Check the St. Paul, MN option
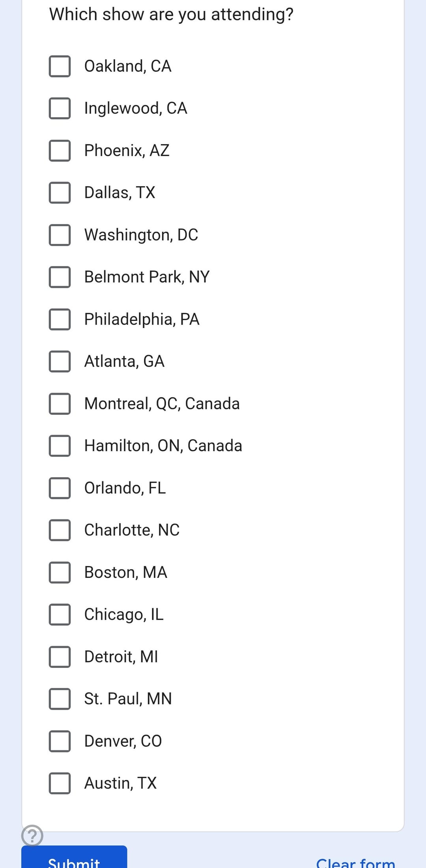426x868 pixels. point(60,699)
